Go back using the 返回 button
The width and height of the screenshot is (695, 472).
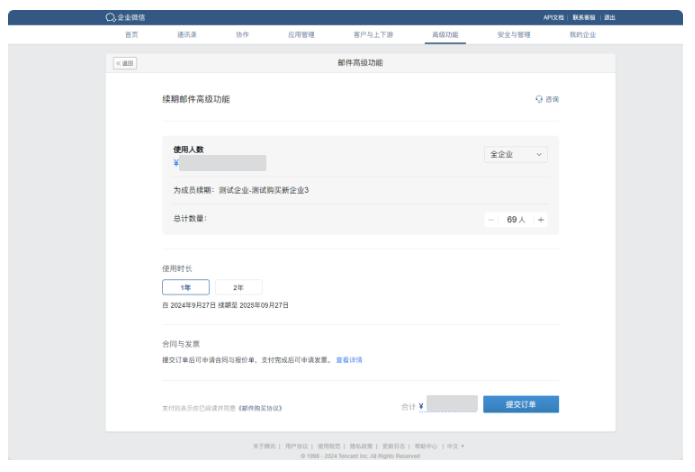click(x=125, y=63)
